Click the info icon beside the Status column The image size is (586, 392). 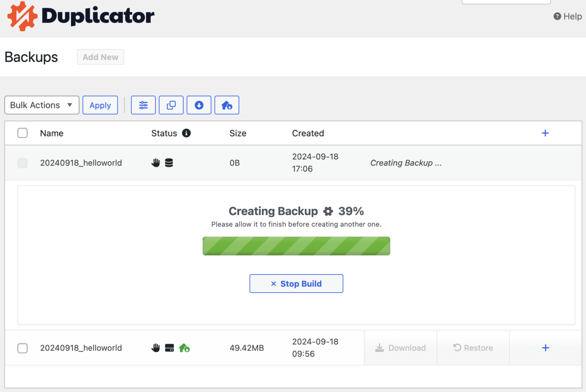186,133
